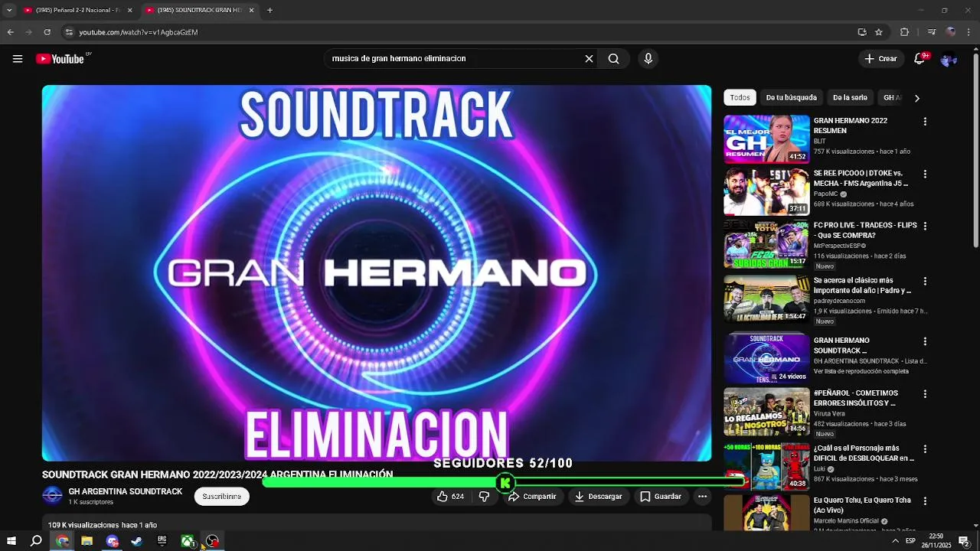The image size is (980, 551).
Task: Like the video with 624 likes
Action: [x=451, y=497]
